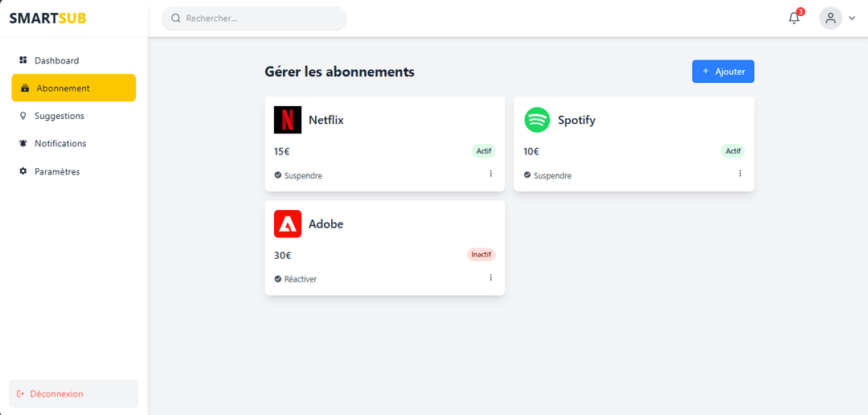Go to the Notifications page
Screen dimensions: 868x415
pos(59,143)
